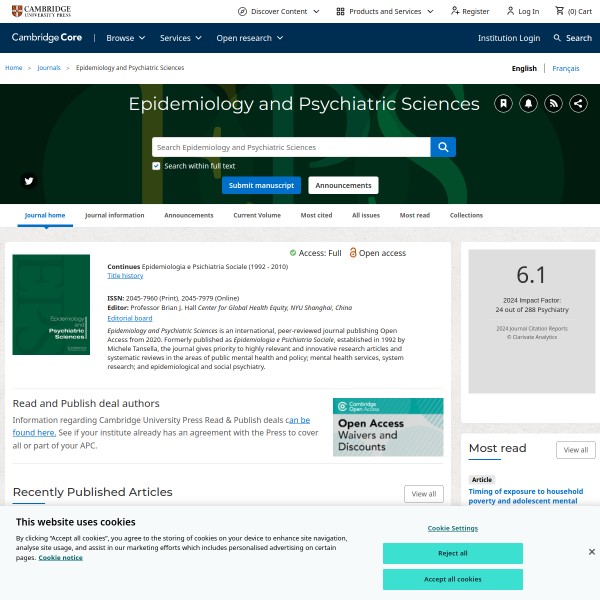Click the journal search input field

291,147
